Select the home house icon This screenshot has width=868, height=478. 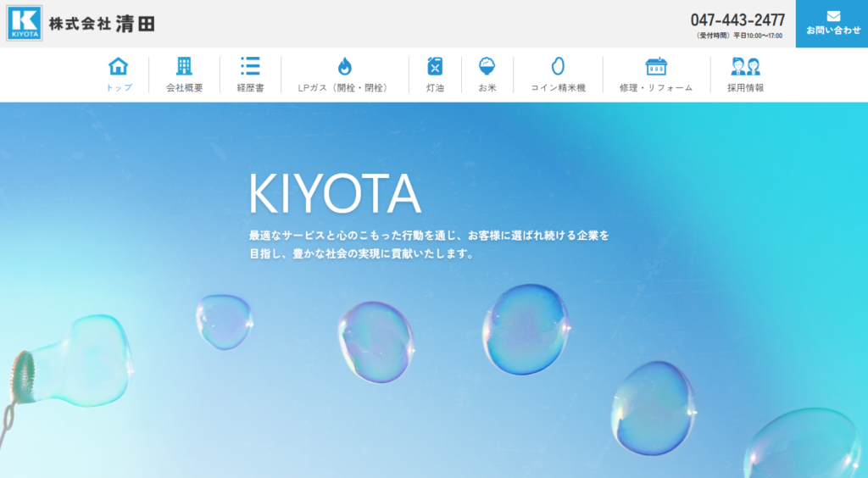click(119, 66)
